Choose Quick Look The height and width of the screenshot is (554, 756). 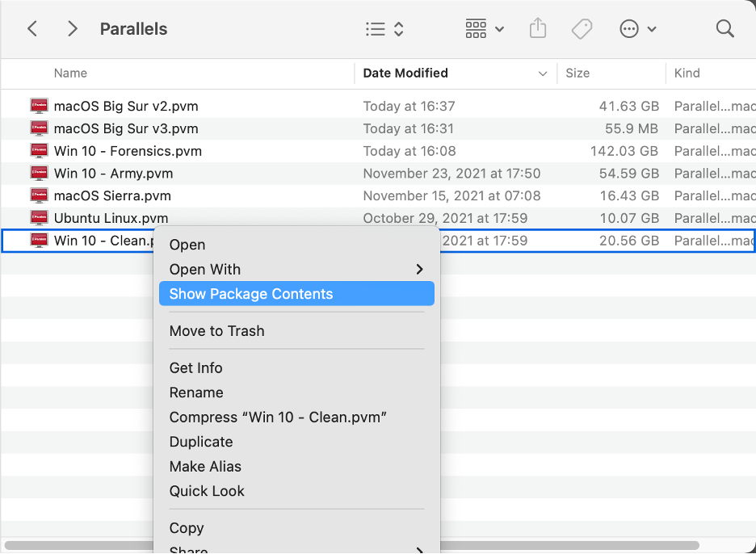click(x=207, y=491)
